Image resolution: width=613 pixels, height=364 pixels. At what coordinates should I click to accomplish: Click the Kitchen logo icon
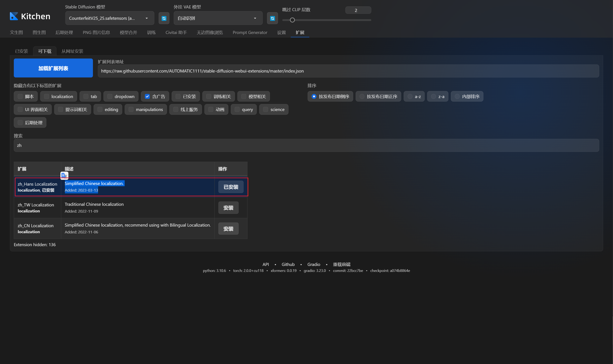point(14,16)
